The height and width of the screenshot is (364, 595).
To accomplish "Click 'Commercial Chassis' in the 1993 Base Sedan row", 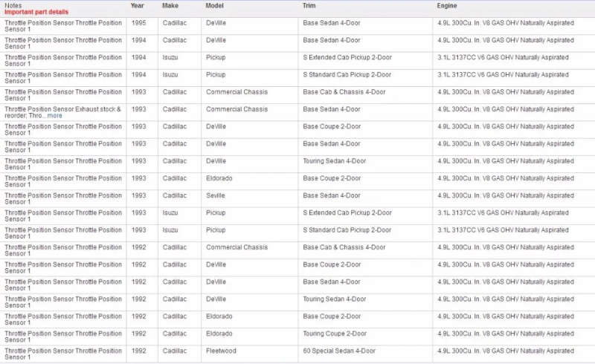I will pos(237,109).
